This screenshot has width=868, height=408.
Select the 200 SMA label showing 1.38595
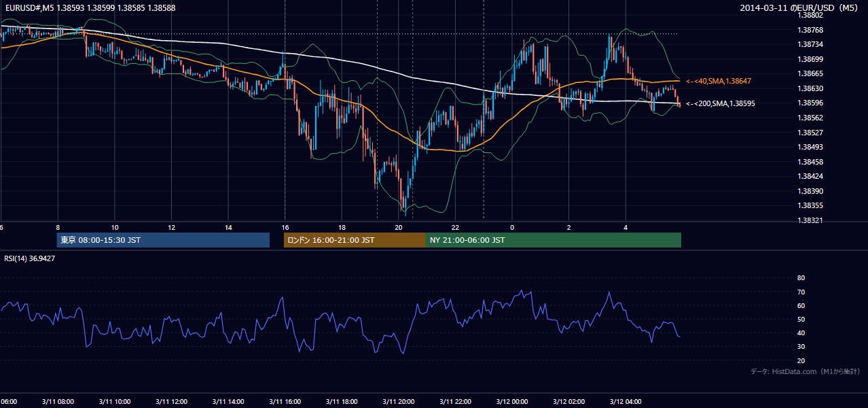pyautogui.click(x=721, y=104)
